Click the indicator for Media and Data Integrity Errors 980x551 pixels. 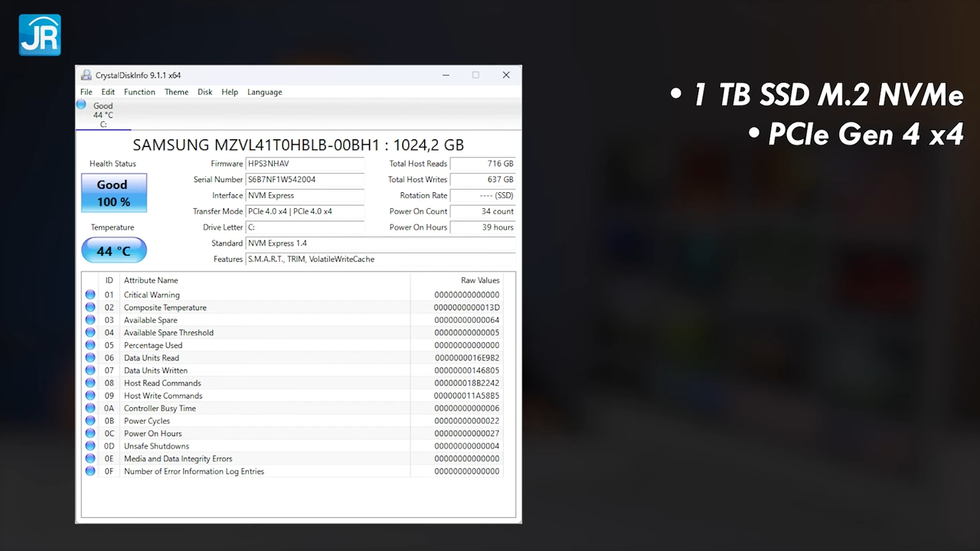tap(90, 458)
